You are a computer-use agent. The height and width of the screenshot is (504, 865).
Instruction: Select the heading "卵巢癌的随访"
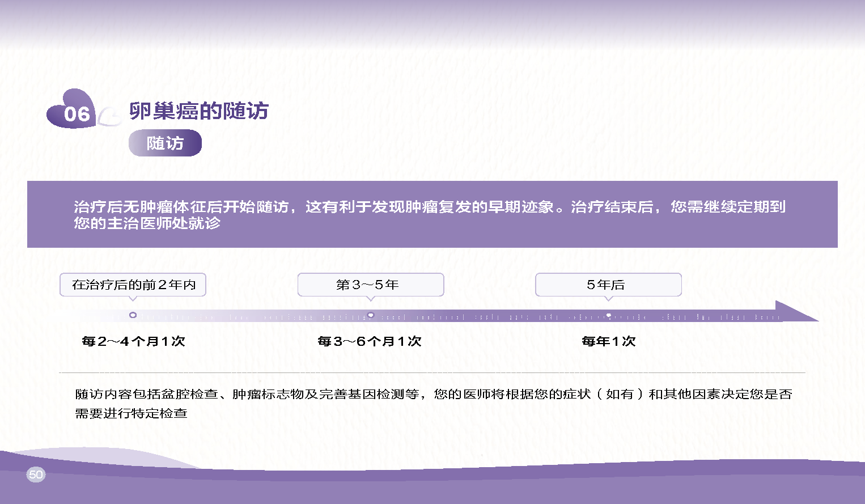[199, 111]
